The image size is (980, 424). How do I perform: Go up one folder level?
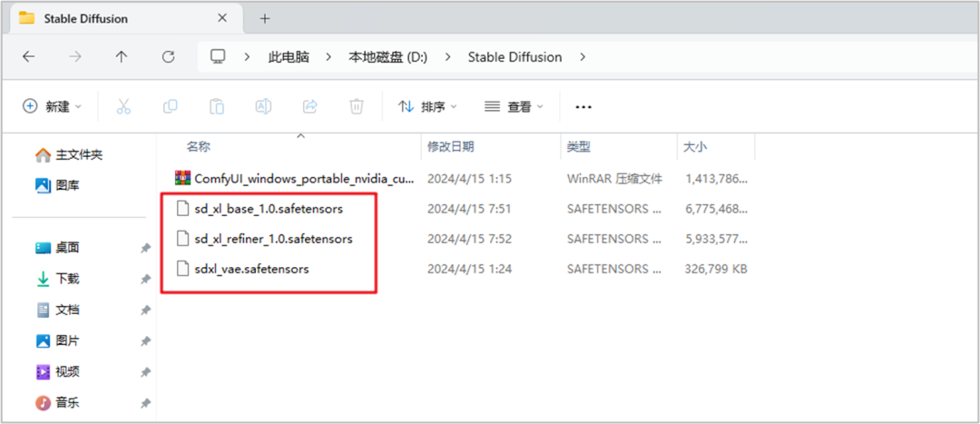tap(122, 57)
